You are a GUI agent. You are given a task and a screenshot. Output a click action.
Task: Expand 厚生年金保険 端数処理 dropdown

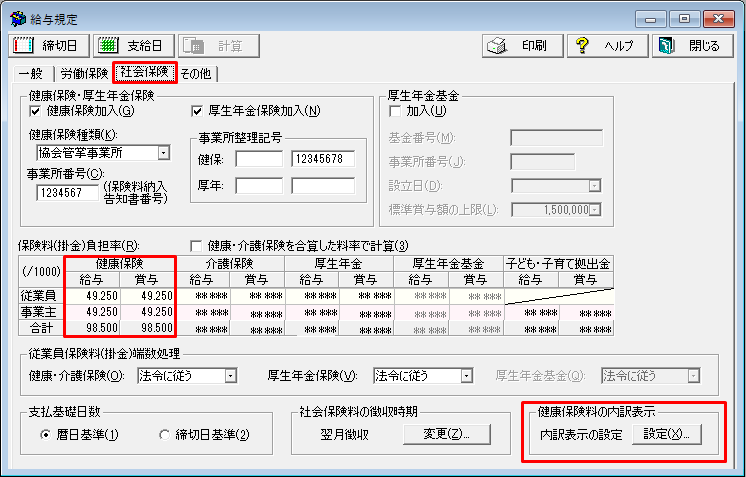coord(466,376)
